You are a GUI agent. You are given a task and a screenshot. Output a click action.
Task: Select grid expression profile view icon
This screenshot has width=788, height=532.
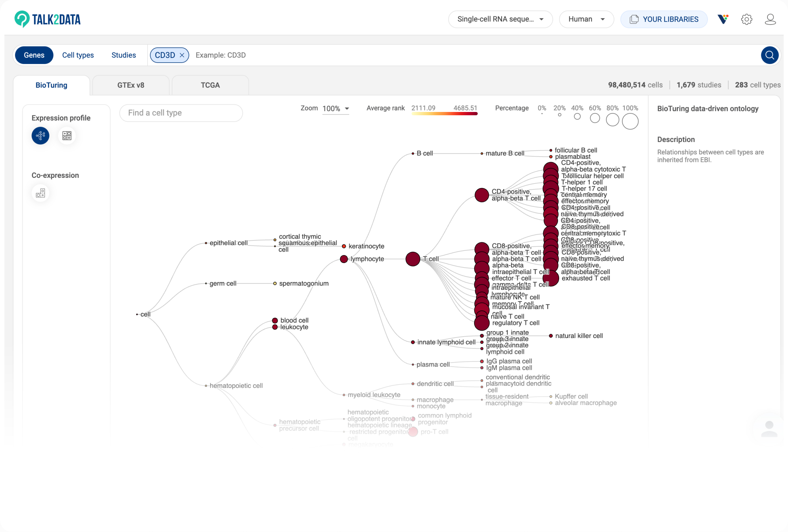[x=67, y=136]
